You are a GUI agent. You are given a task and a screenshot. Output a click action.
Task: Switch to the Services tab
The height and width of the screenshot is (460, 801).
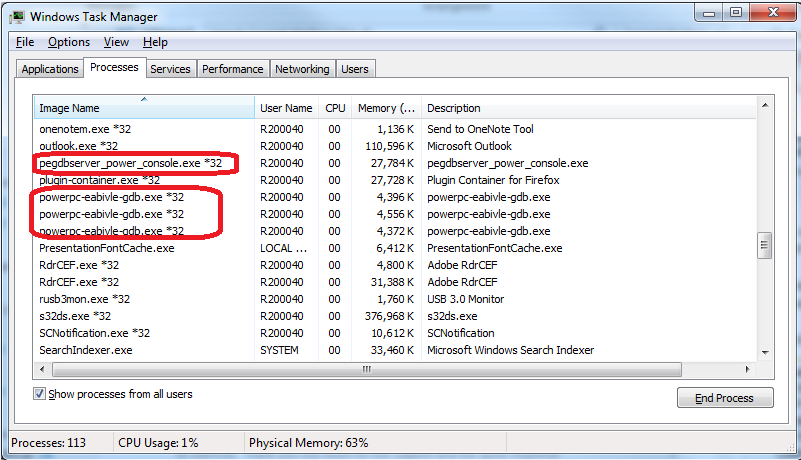point(170,69)
